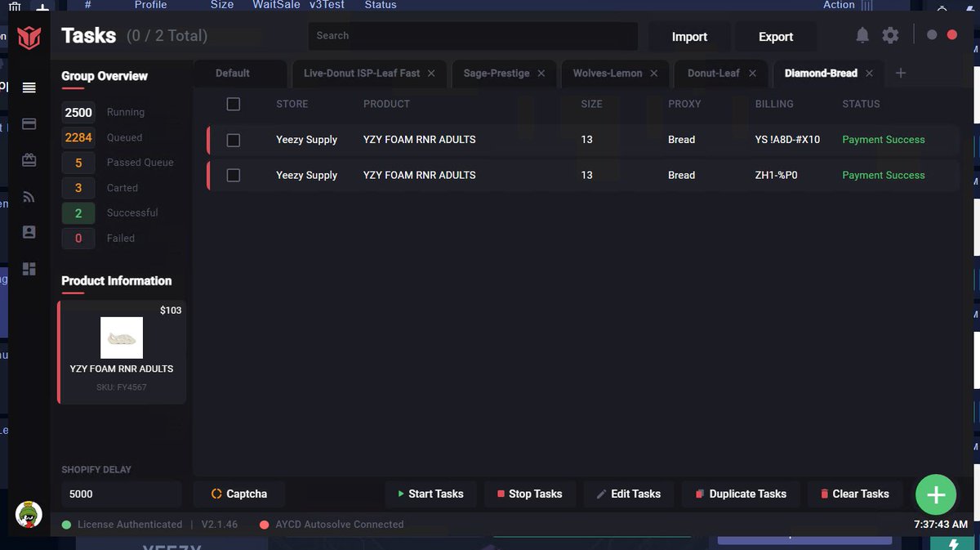Image resolution: width=980 pixels, height=550 pixels.
Task: Open the account profile sidebar icon
Action: click(29, 232)
